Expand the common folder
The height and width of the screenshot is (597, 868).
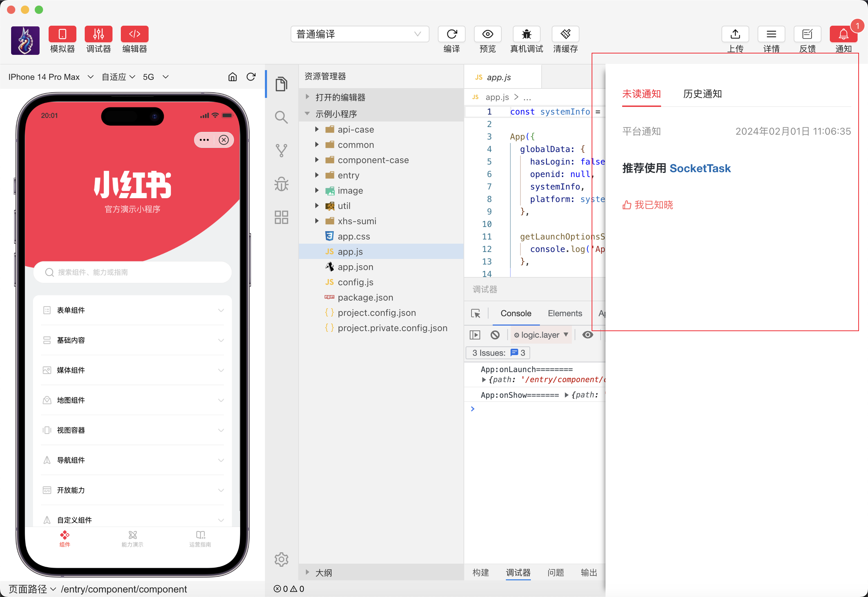pyautogui.click(x=381, y=145)
